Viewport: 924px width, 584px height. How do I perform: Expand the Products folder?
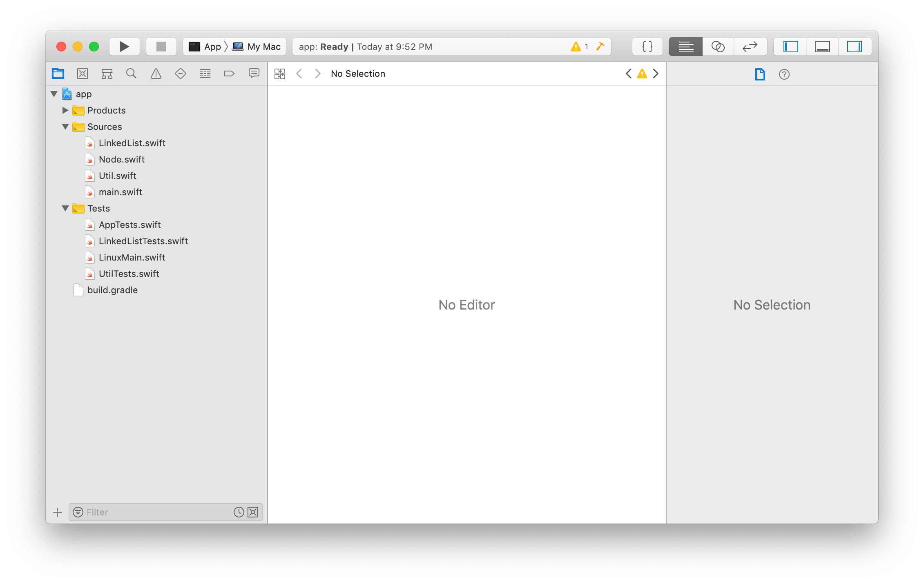pos(65,110)
